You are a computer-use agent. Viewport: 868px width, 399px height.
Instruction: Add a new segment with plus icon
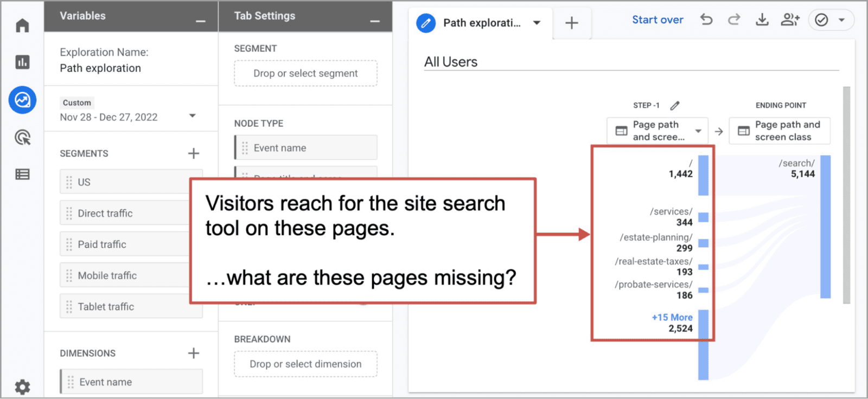[x=194, y=153]
